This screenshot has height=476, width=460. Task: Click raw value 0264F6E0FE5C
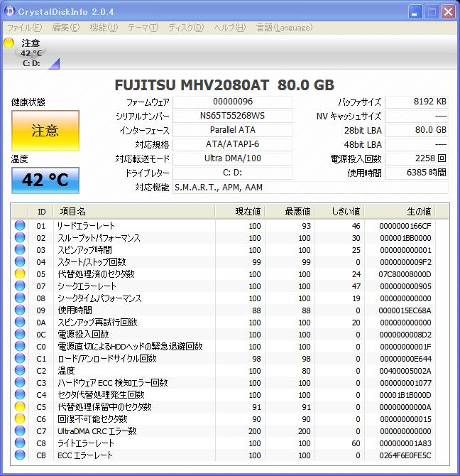(x=405, y=455)
